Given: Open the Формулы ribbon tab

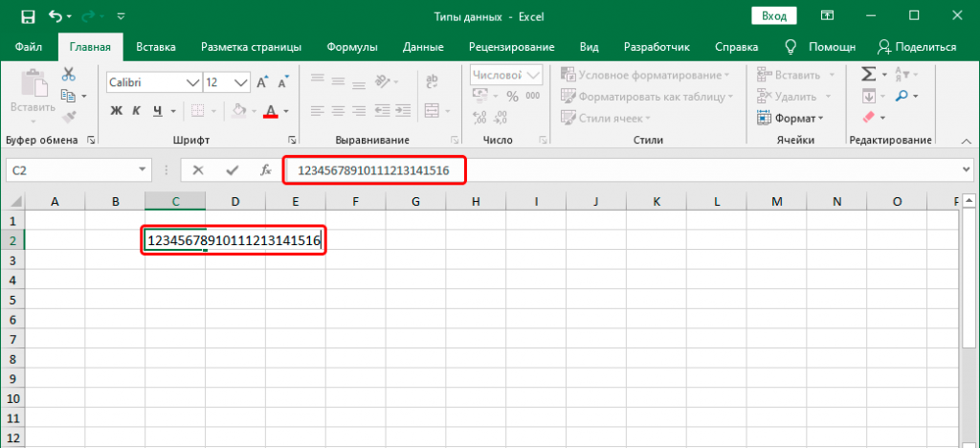Looking at the screenshot, I should coord(351,46).
